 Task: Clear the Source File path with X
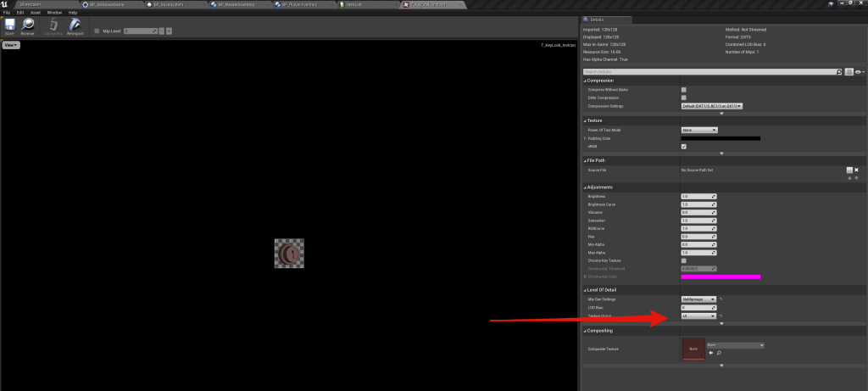(x=857, y=170)
